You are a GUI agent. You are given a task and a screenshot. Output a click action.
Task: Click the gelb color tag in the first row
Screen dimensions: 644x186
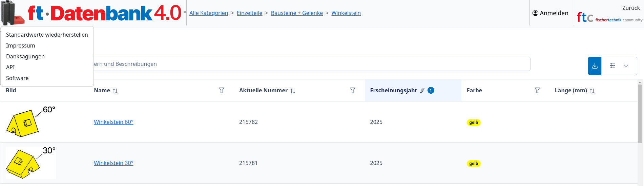click(x=474, y=123)
